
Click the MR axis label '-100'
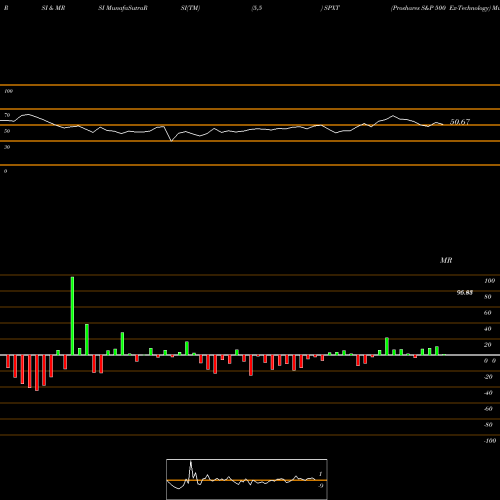click(x=490, y=441)
